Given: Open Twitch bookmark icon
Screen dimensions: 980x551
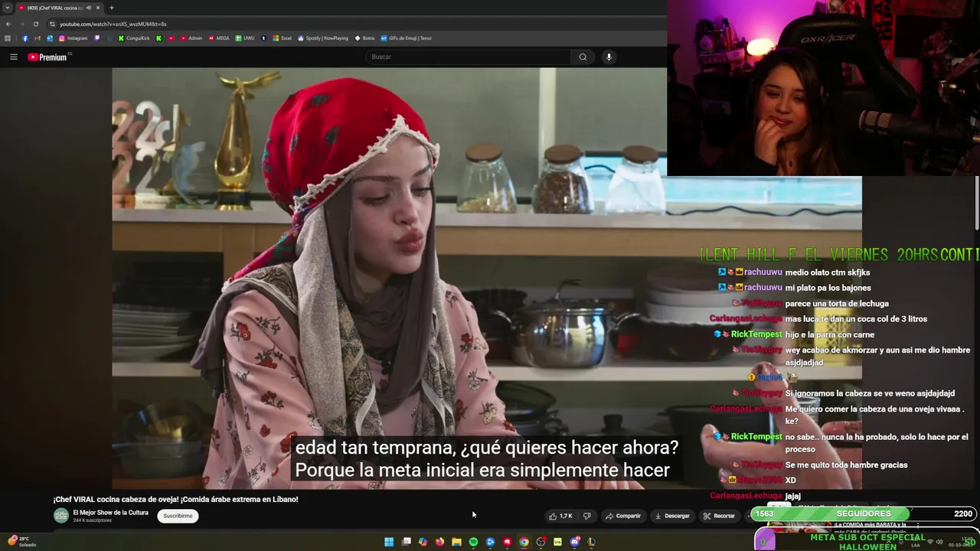Looking at the screenshot, I should tap(96, 38).
